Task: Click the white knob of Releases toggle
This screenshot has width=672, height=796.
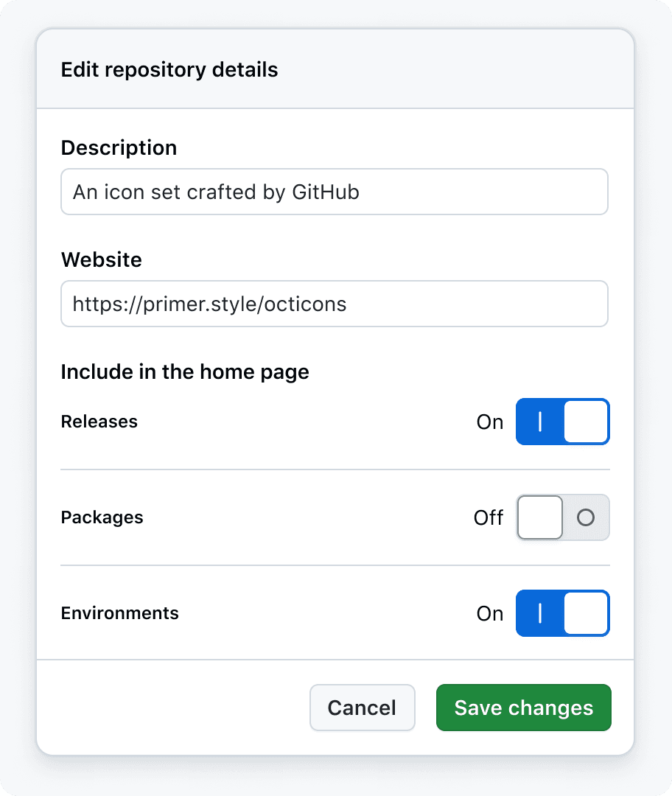Action: (x=586, y=422)
